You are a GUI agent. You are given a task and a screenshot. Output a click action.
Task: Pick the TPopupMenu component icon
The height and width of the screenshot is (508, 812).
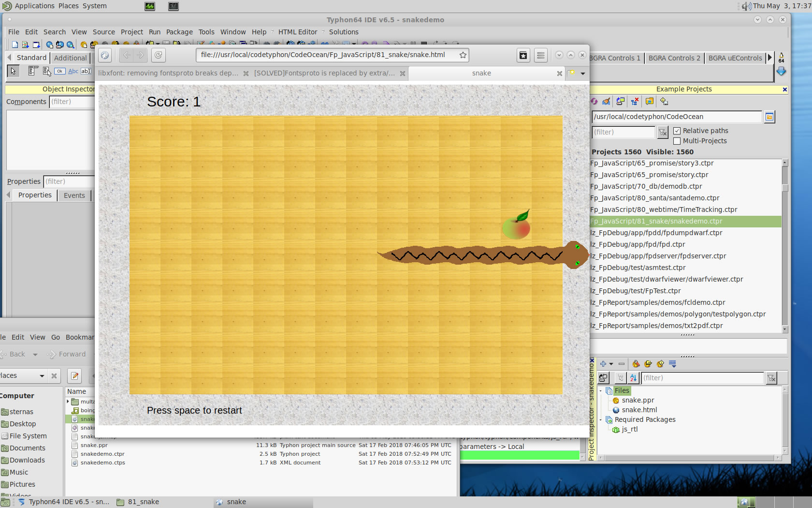[x=46, y=71]
